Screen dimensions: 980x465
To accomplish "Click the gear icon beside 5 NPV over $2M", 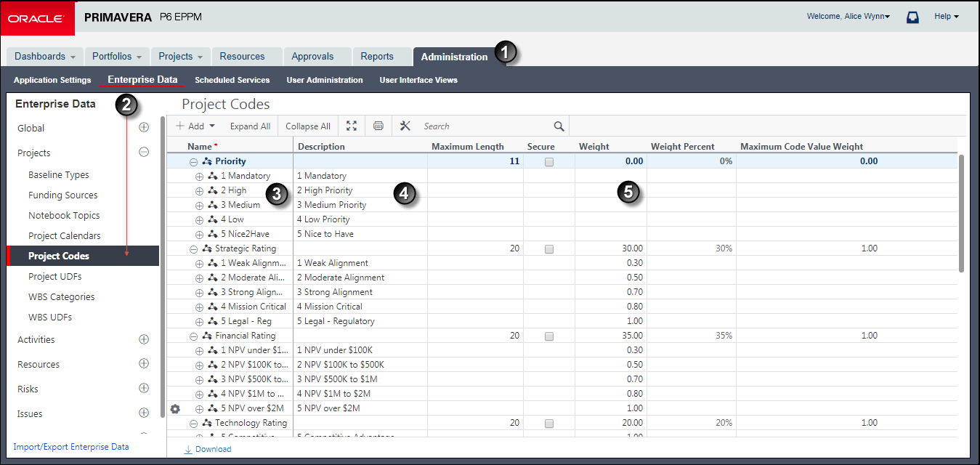I will [x=174, y=408].
